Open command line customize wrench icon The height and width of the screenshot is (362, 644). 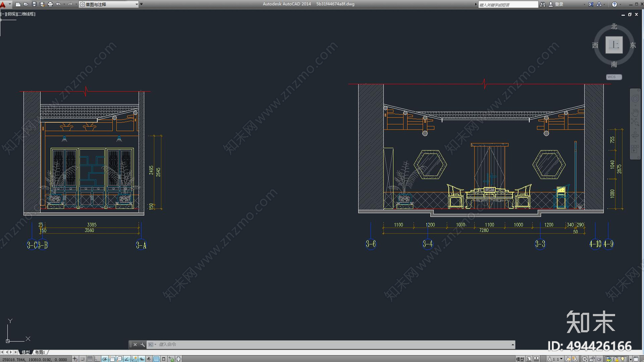[x=142, y=345]
